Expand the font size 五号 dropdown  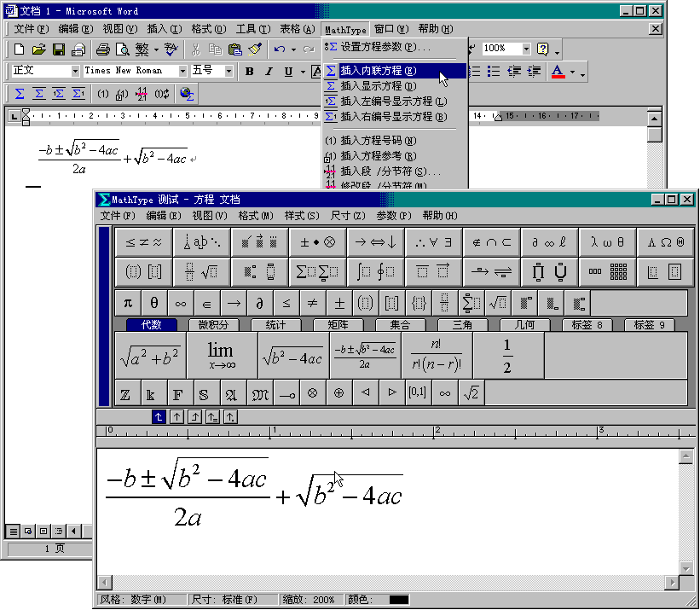(x=229, y=71)
